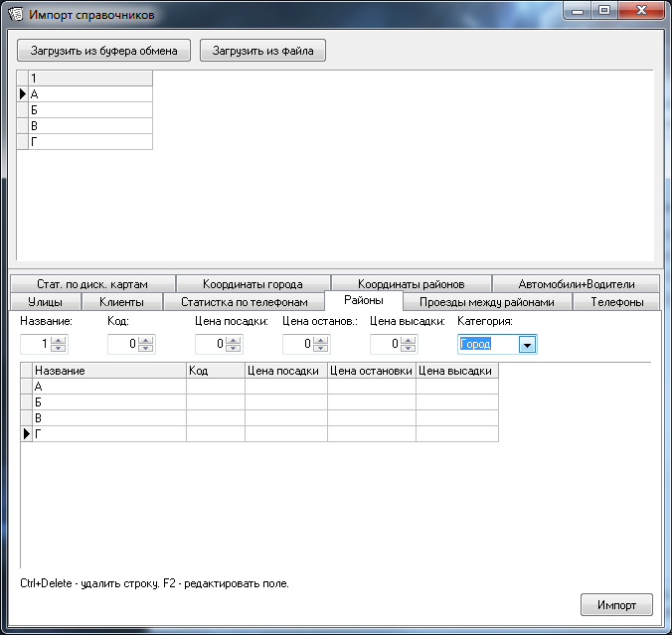The height and width of the screenshot is (635, 672).
Task: Decrease the 'Код' spinner value
Action: coord(146,349)
